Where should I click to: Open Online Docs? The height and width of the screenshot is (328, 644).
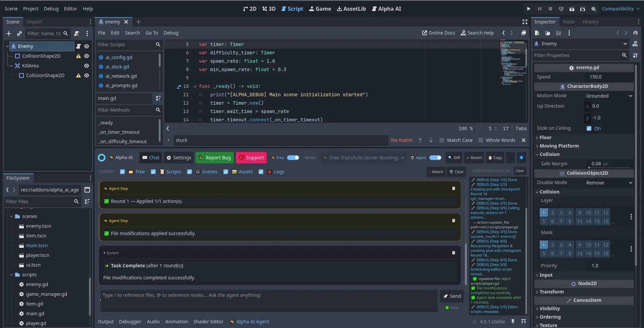438,33
